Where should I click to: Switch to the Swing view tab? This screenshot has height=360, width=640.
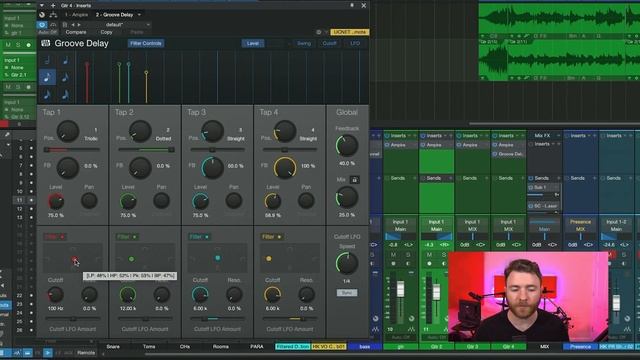click(x=304, y=43)
